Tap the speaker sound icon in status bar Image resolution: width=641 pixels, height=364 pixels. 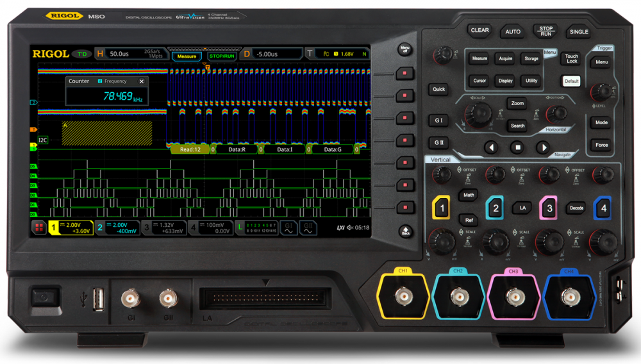coord(350,227)
